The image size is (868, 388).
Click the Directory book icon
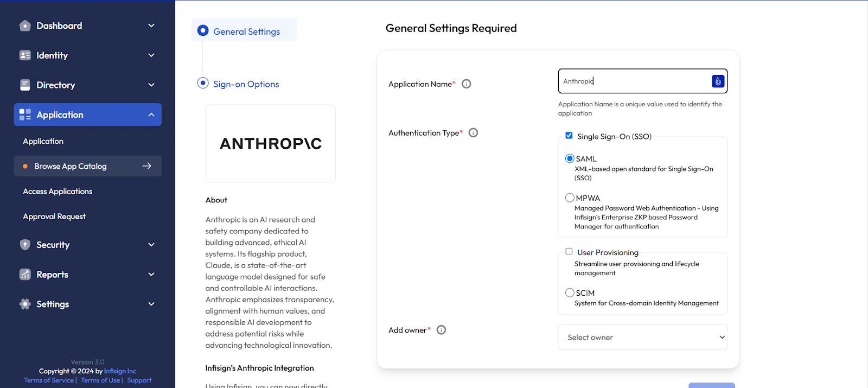click(x=25, y=85)
